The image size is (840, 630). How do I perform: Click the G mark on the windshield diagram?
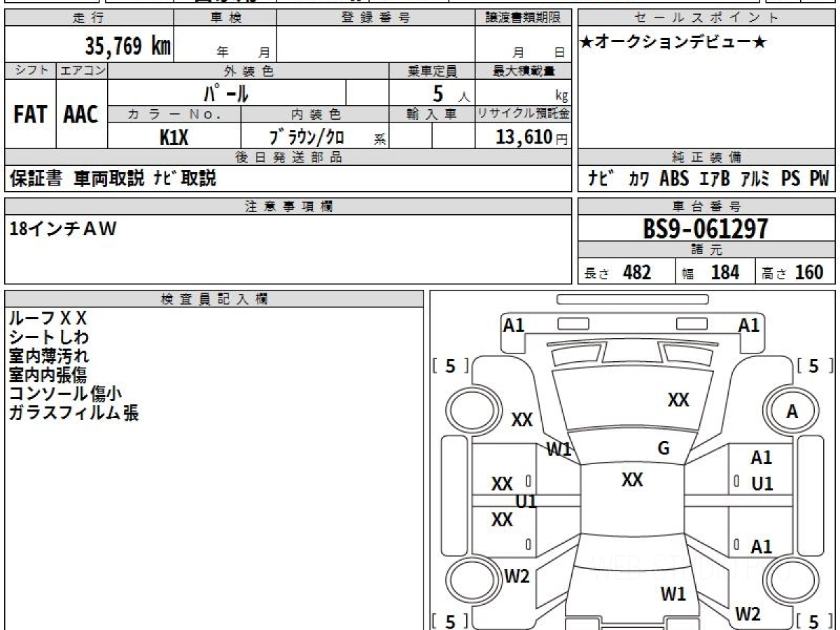click(664, 449)
